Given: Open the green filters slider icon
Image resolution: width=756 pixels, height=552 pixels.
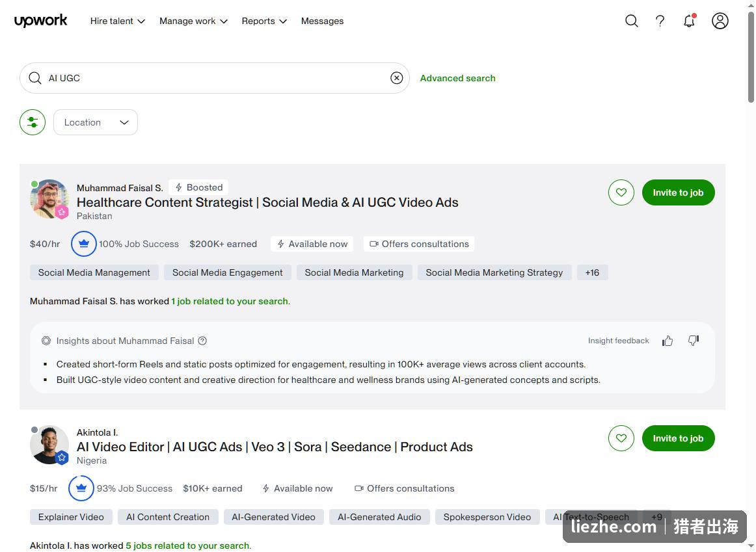Looking at the screenshot, I should pyautogui.click(x=33, y=122).
